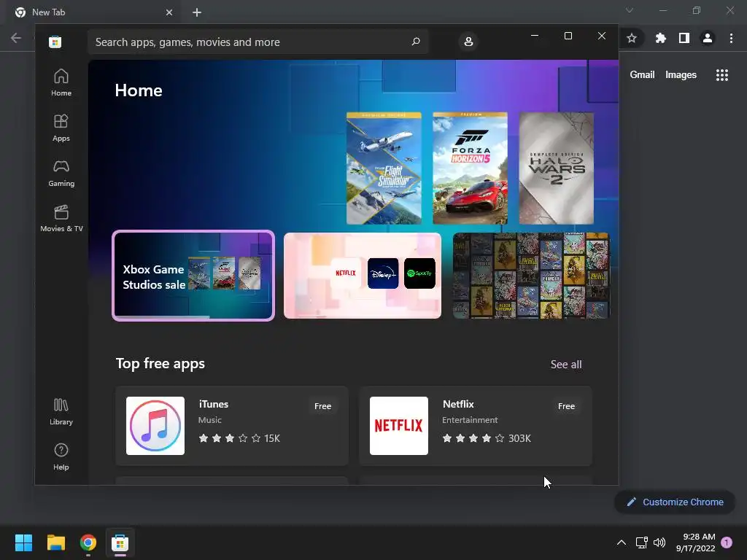Click the iTunes app icon

155,426
